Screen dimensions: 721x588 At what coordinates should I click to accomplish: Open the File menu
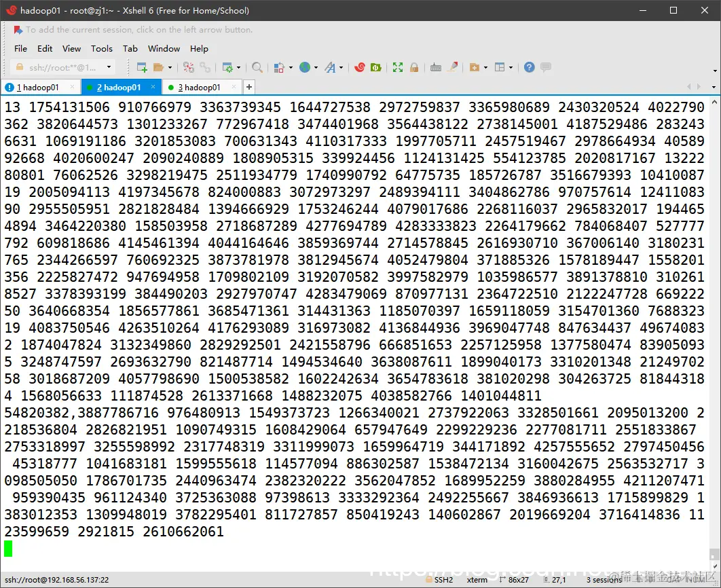(x=20, y=48)
